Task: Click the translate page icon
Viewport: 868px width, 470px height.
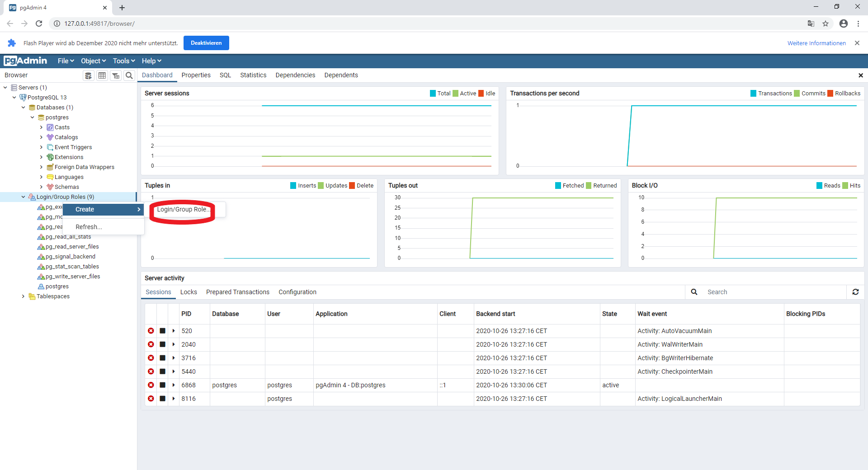Action: 811,23
